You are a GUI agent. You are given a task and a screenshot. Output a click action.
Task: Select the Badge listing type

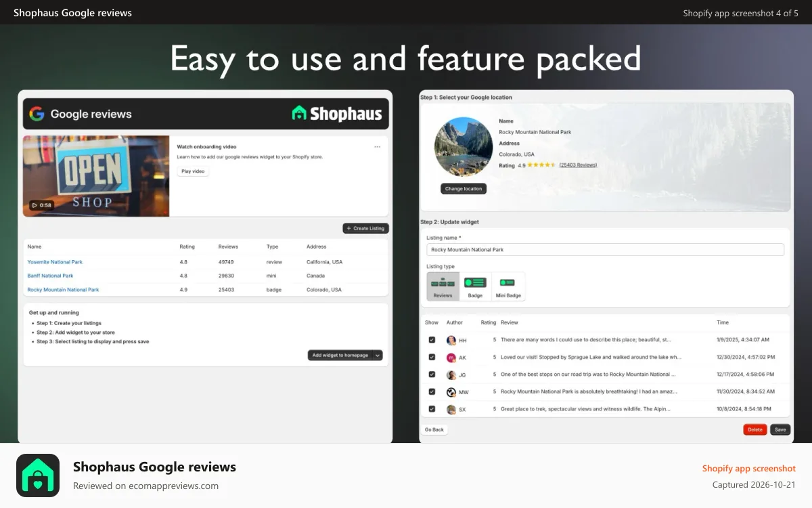tap(476, 287)
